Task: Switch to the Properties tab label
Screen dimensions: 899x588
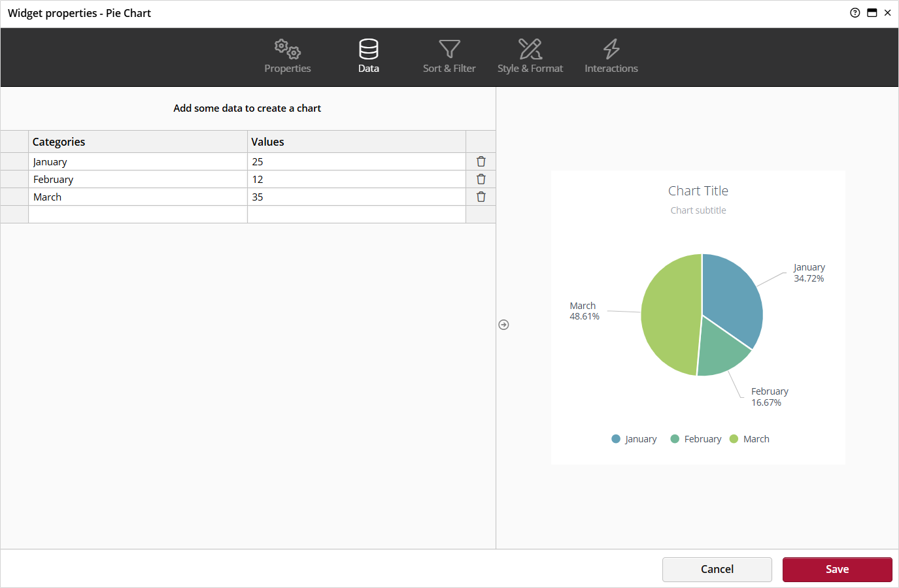Action: (x=288, y=68)
